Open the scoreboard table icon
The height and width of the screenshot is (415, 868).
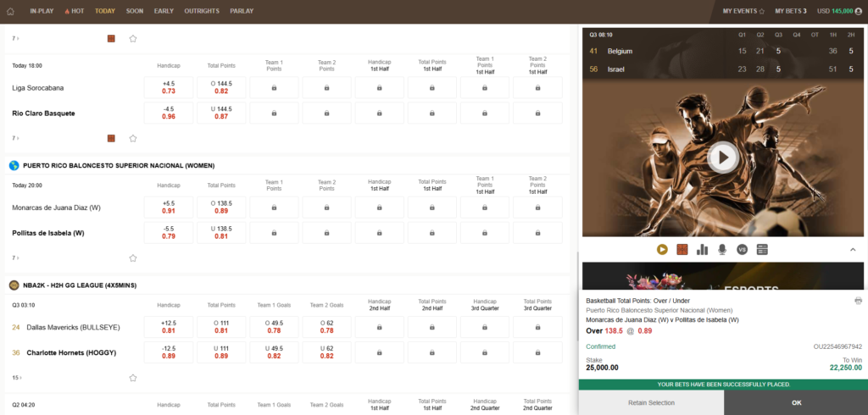tap(762, 249)
